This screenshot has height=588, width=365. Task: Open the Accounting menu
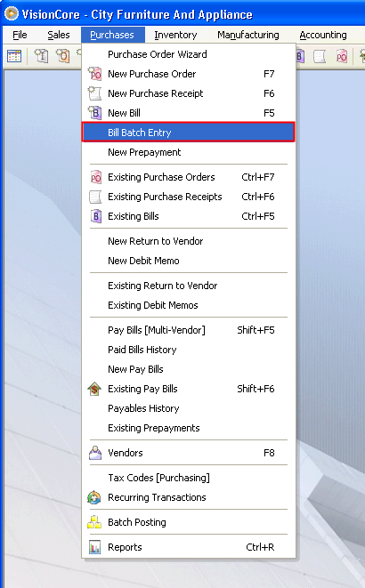(x=323, y=35)
